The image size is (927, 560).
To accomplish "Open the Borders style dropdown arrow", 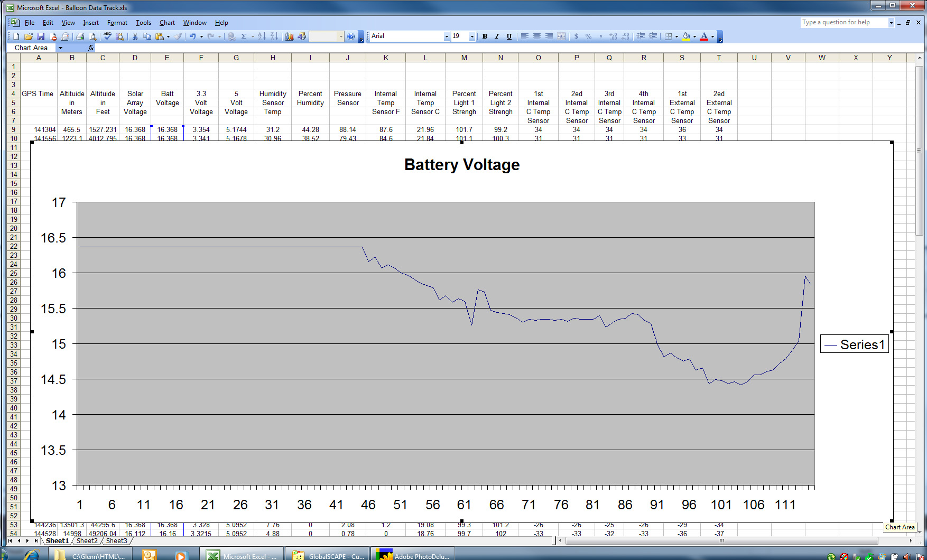I will click(676, 36).
